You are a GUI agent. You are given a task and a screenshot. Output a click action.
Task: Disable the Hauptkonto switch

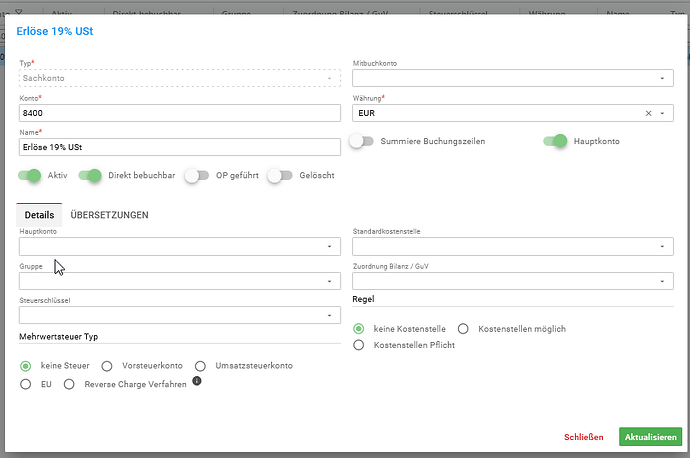coord(555,141)
